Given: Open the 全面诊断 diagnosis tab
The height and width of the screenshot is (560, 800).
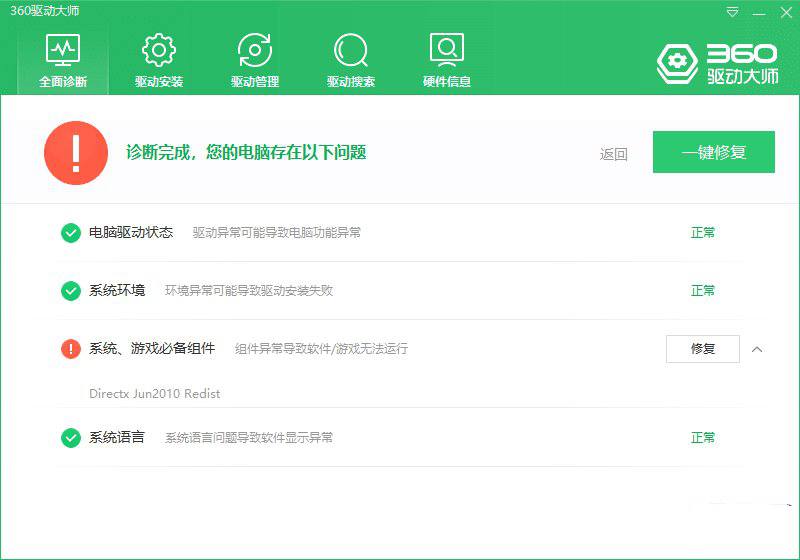Looking at the screenshot, I should tap(63, 60).
